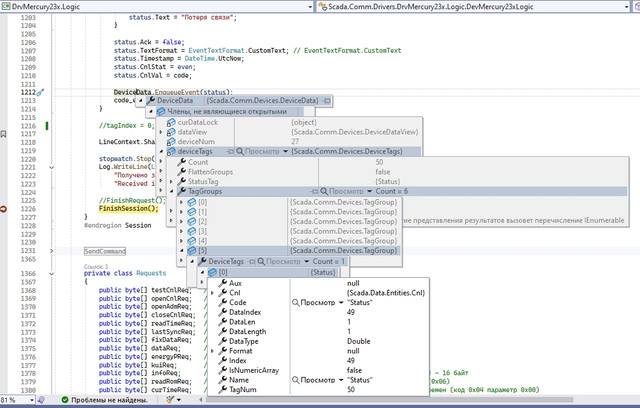Click the wrench icon beside IsNumericArray
The image size is (640, 408).
click(223, 370)
